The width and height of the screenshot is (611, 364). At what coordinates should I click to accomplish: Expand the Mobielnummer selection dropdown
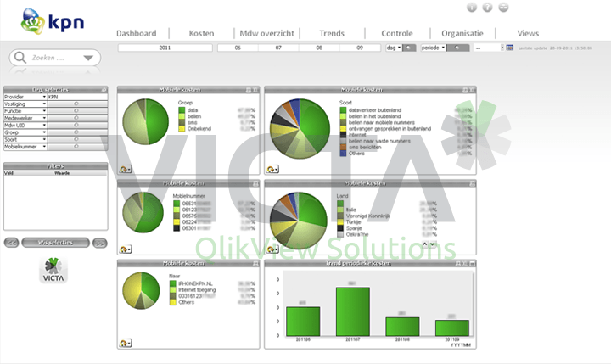[x=44, y=147]
